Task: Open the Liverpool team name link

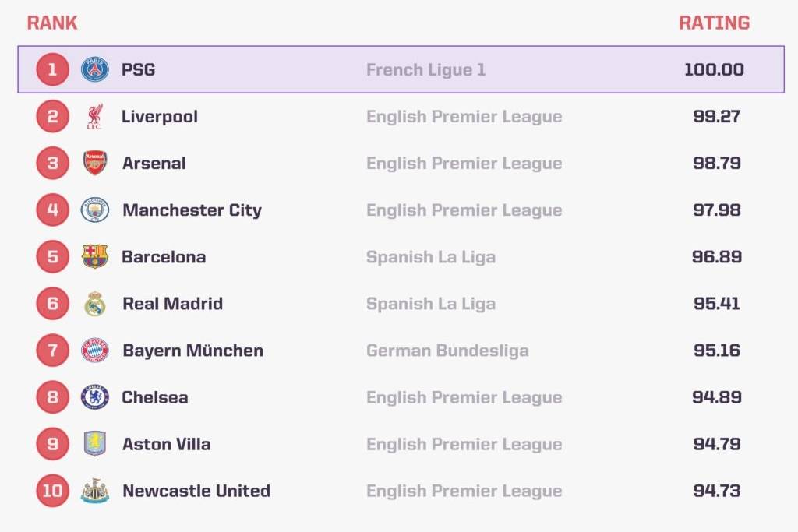Action: point(160,117)
